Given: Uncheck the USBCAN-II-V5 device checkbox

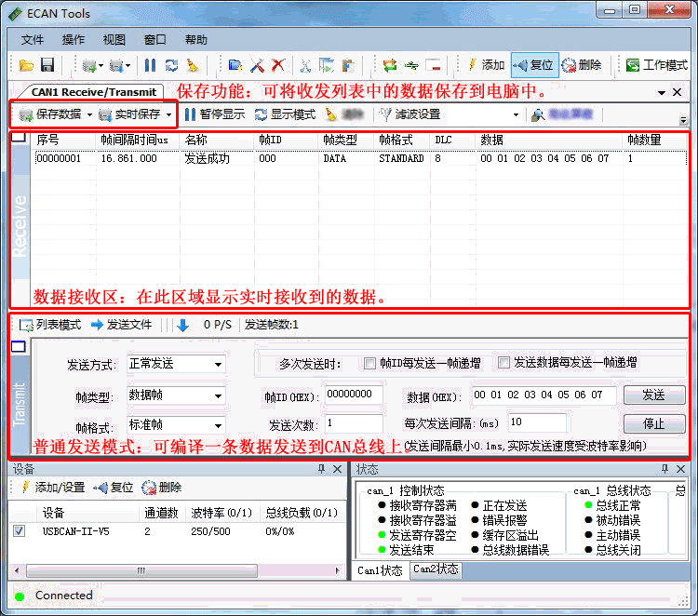Looking at the screenshot, I should coord(20,531).
